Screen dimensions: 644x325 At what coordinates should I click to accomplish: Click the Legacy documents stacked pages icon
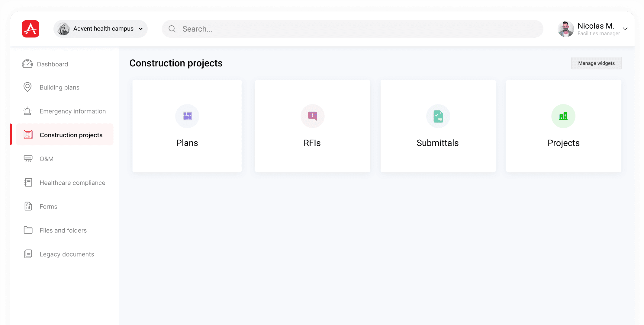[28, 254]
